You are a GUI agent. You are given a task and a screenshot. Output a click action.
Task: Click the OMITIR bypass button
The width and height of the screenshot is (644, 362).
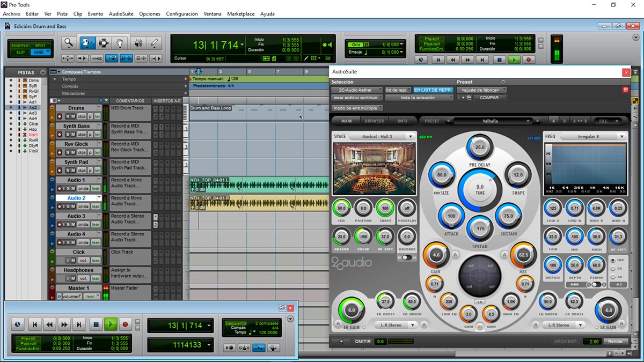(363, 341)
